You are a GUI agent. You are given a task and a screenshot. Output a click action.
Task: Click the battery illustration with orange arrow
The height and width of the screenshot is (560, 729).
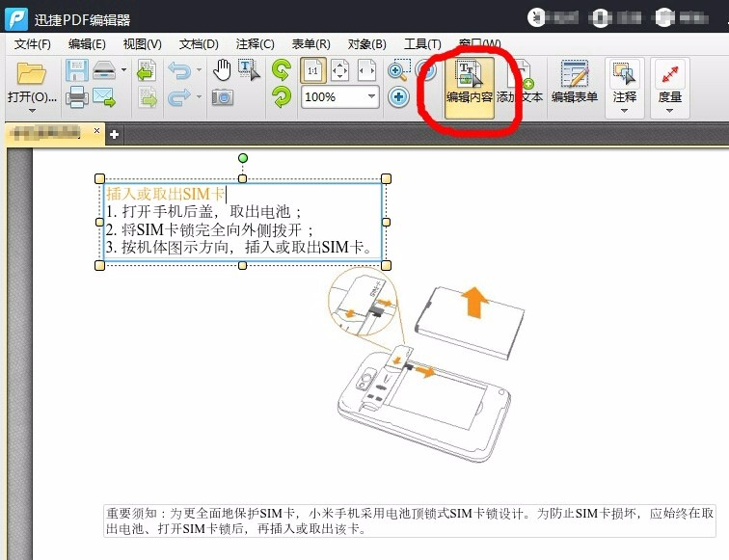point(470,323)
